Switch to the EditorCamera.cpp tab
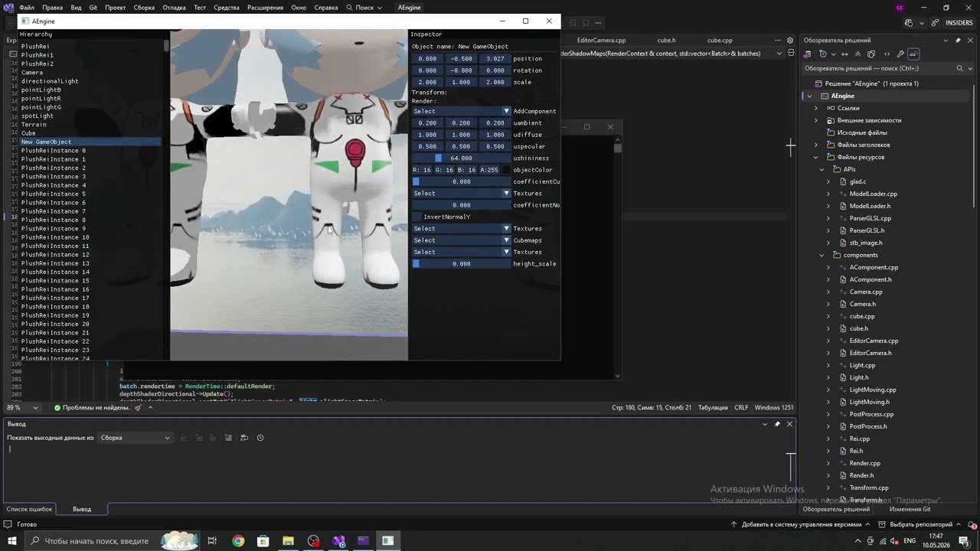The image size is (980, 551). coord(601,41)
